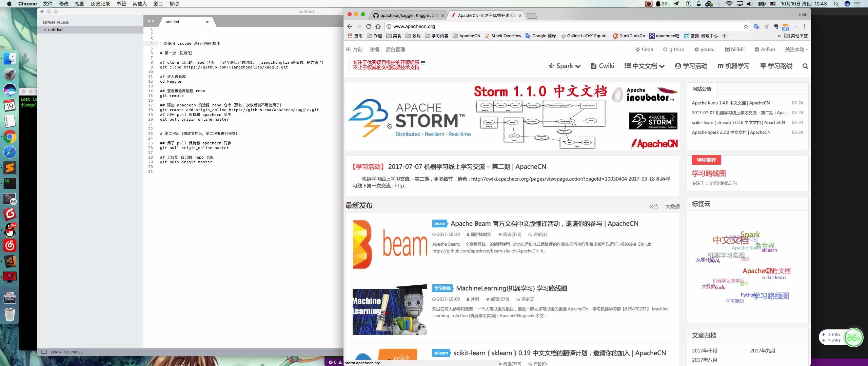Expand the Spark navigation dropdown
Screen dimensions: 868x366
tap(564, 66)
